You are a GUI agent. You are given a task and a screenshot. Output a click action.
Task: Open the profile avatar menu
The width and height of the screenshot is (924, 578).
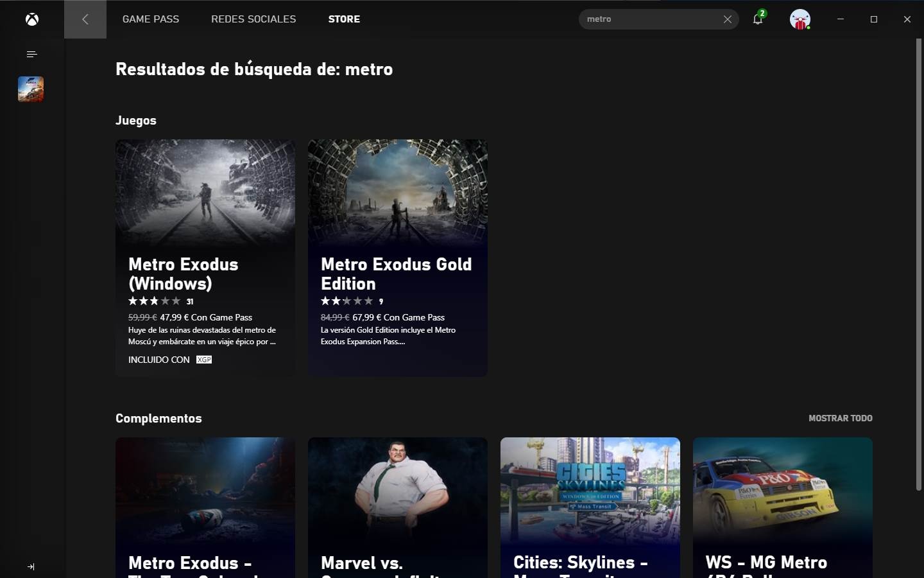click(x=800, y=19)
